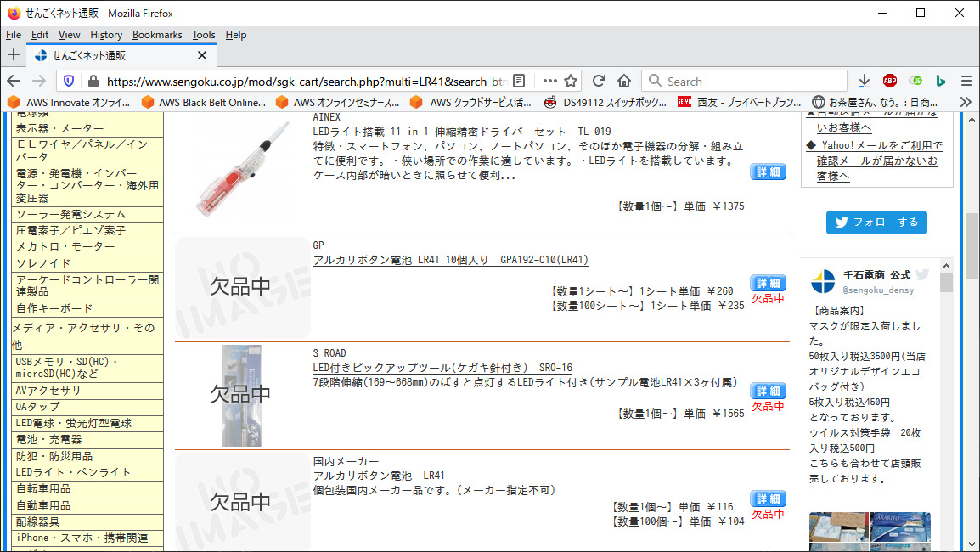
Task: Open the View menu
Action: pyautogui.click(x=69, y=35)
